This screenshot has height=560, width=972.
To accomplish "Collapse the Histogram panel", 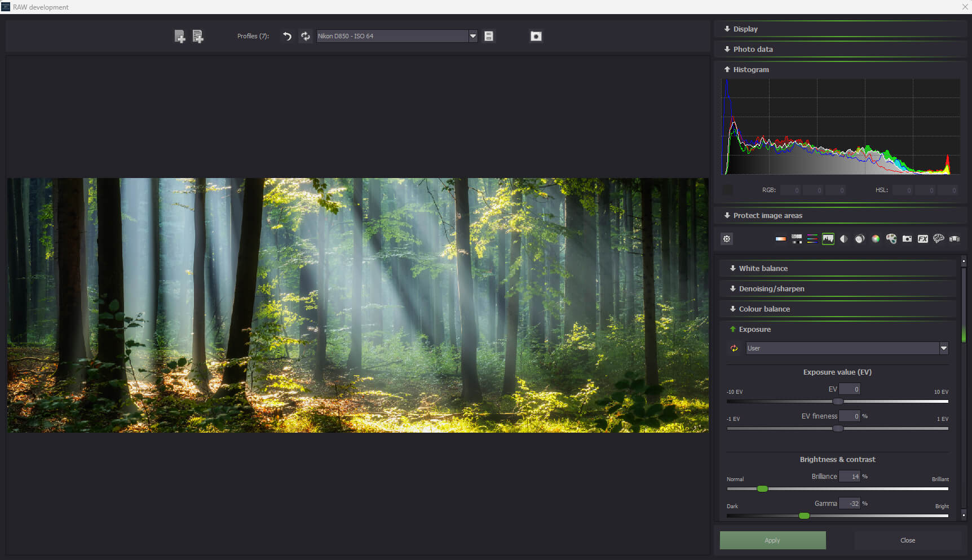I will click(750, 70).
